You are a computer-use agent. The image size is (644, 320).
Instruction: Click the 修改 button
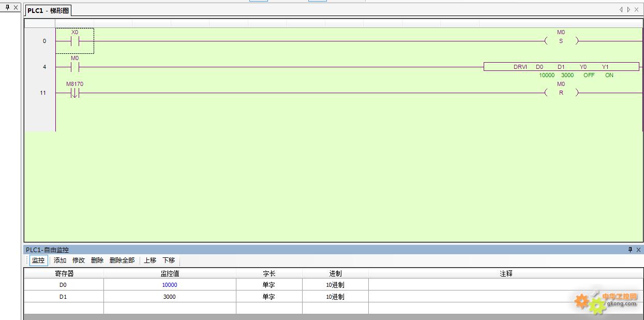79,260
